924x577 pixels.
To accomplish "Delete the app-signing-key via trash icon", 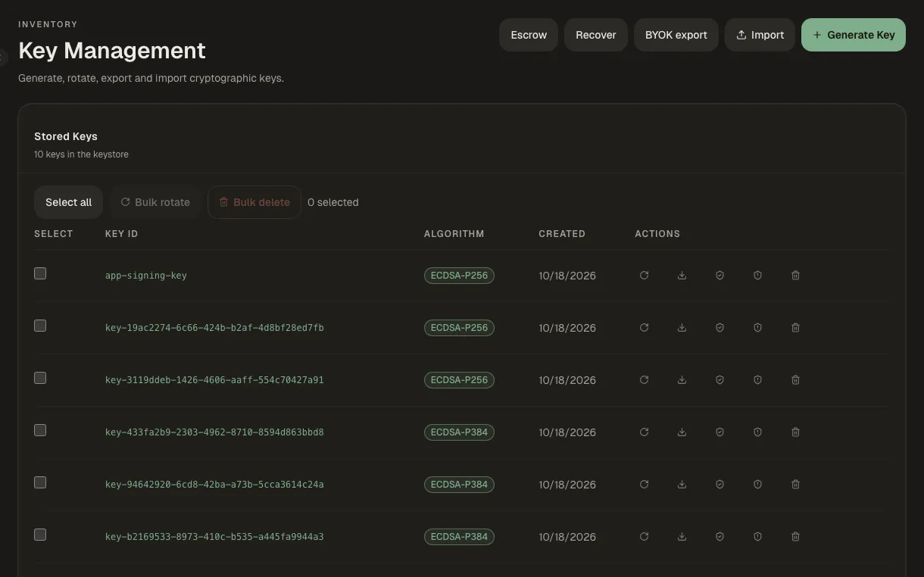I will click(795, 276).
